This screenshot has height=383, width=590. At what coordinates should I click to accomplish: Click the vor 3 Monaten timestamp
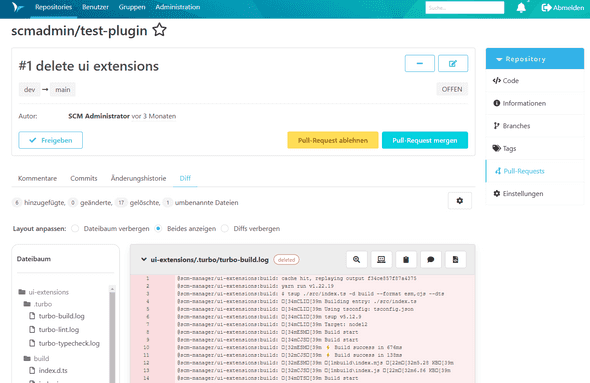pos(154,116)
